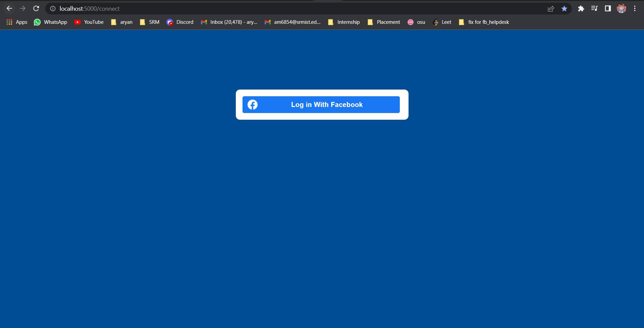Open Discord from the bookmarks bar

tap(180, 22)
